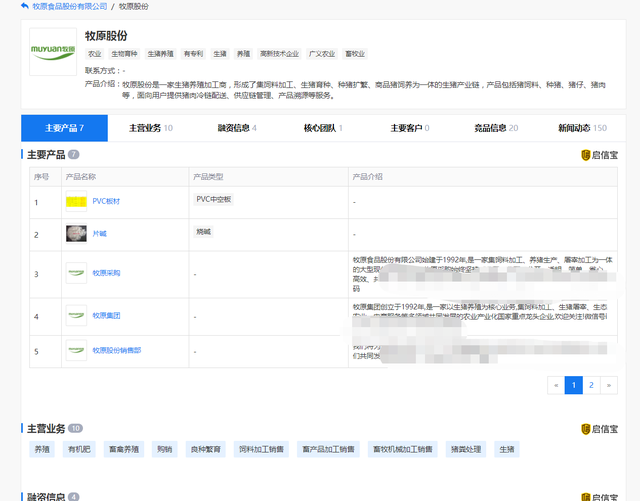
Task: Open the 牧原股份销售部 product link
Action: point(117,350)
